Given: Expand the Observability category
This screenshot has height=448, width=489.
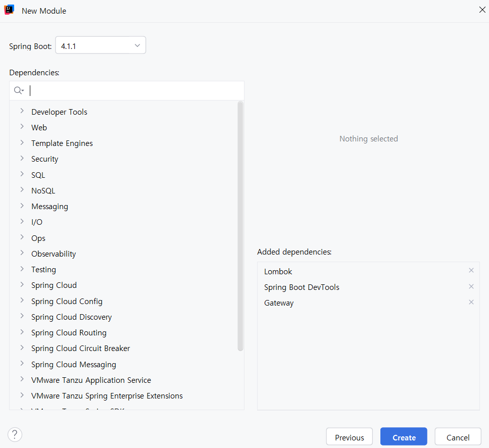Looking at the screenshot, I should point(22,253).
